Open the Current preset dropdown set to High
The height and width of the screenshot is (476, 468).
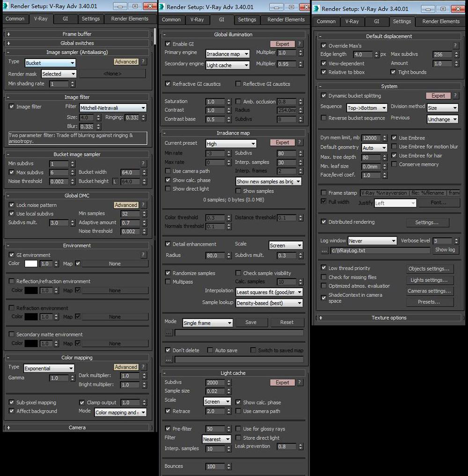231,144
